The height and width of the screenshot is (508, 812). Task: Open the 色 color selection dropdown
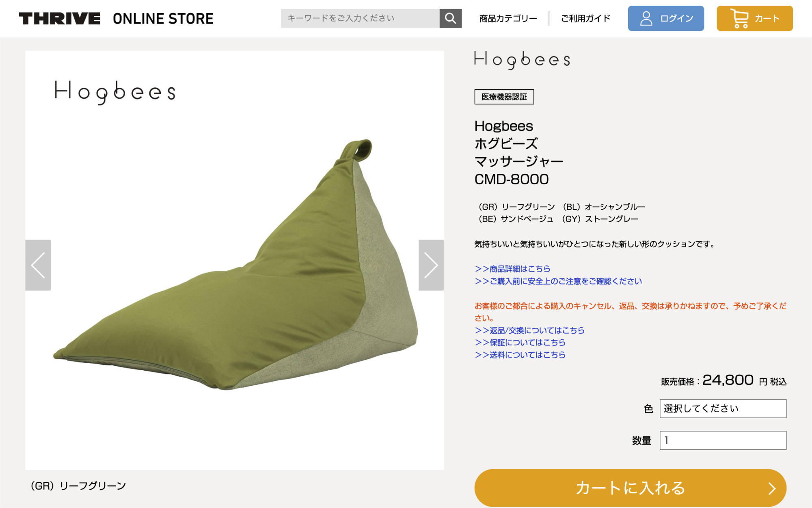[723, 408]
